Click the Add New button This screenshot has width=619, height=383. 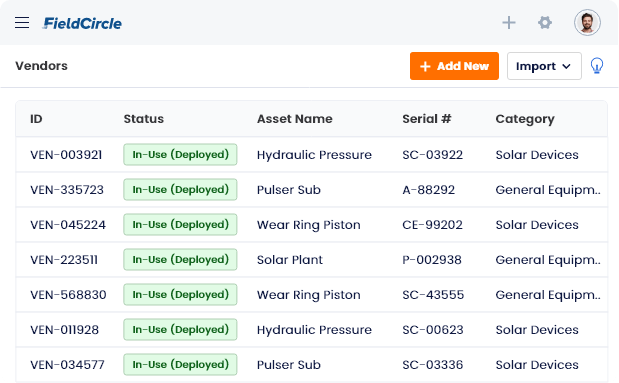click(454, 66)
